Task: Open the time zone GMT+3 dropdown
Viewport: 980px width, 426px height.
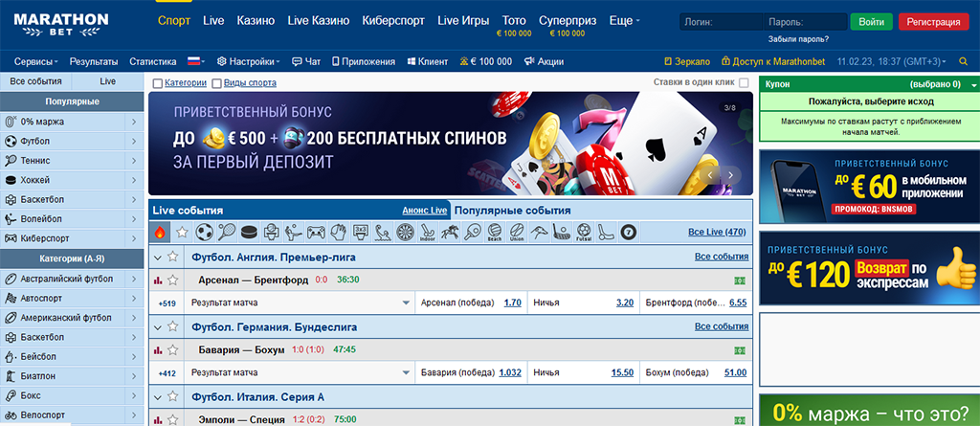Action: click(x=892, y=61)
